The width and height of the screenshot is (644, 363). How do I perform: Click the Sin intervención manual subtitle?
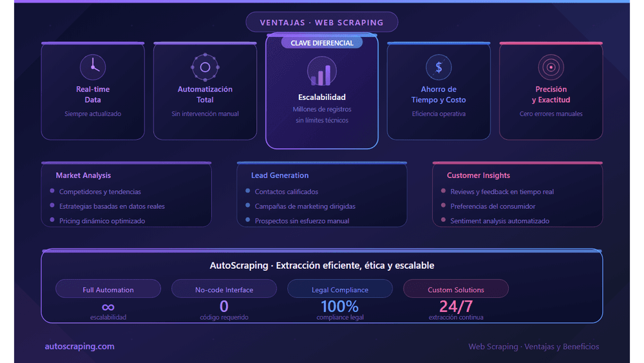point(205,114)
